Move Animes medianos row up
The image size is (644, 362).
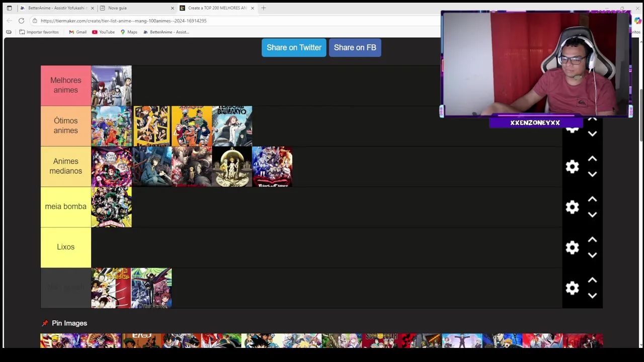pos(592,159)
